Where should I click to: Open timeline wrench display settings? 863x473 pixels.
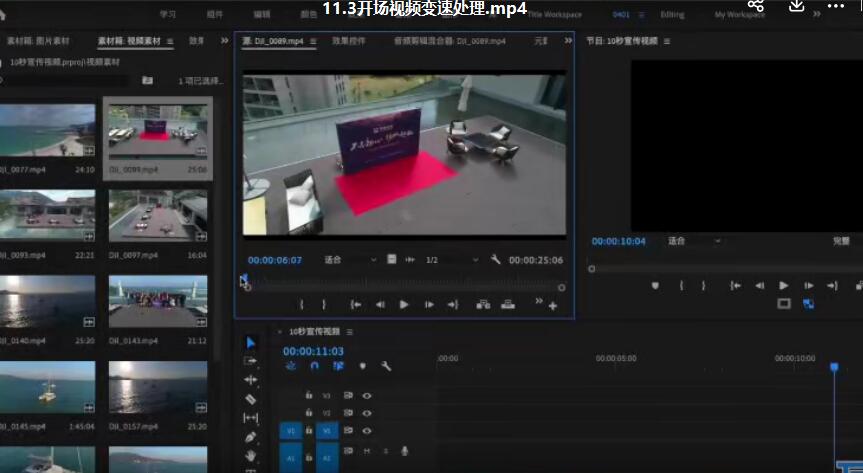386,366
